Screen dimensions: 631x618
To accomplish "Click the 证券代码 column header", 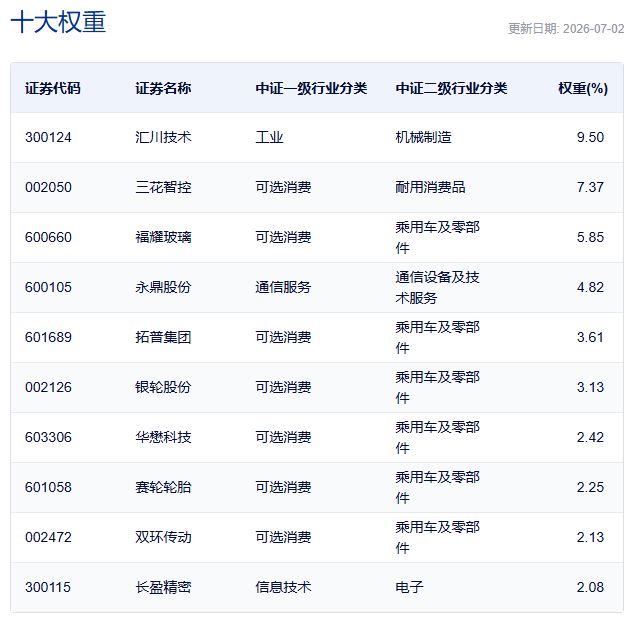I will click(53, 88).
